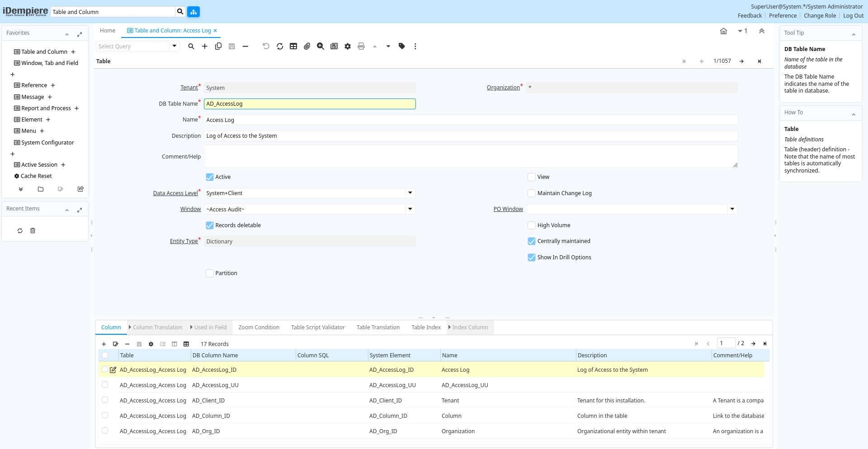Open the menu tree icon beside search

(193, 12)
